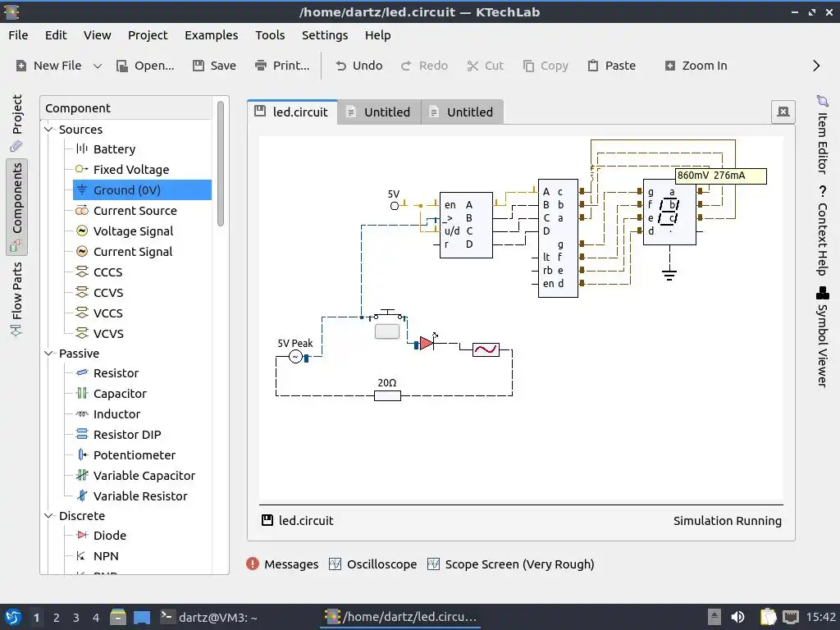
Task: Pick the Inductor component
Action: pyautogui.click(x=116, y=414)
